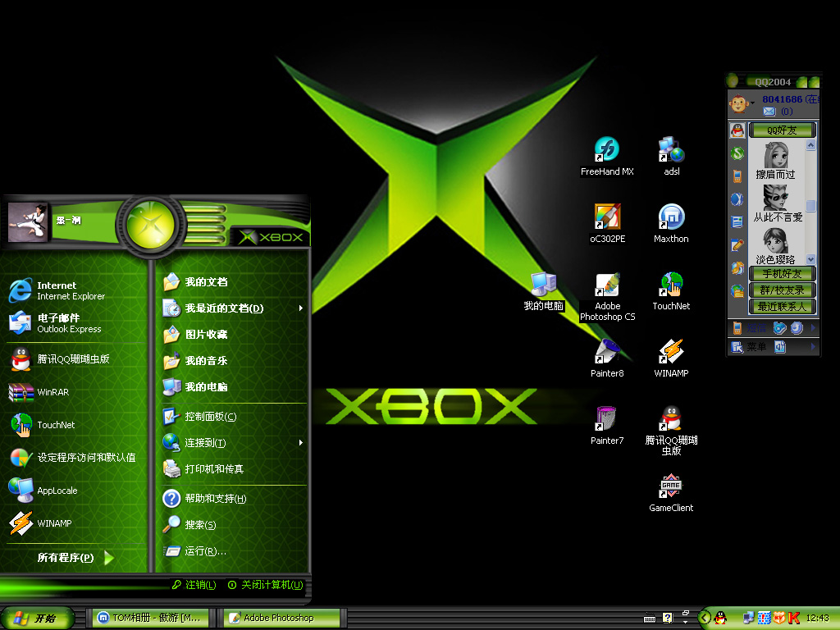Screen dimensions: 840x630
Task: Select the TouchNet desktop shortcut
Action: [671, 291]
